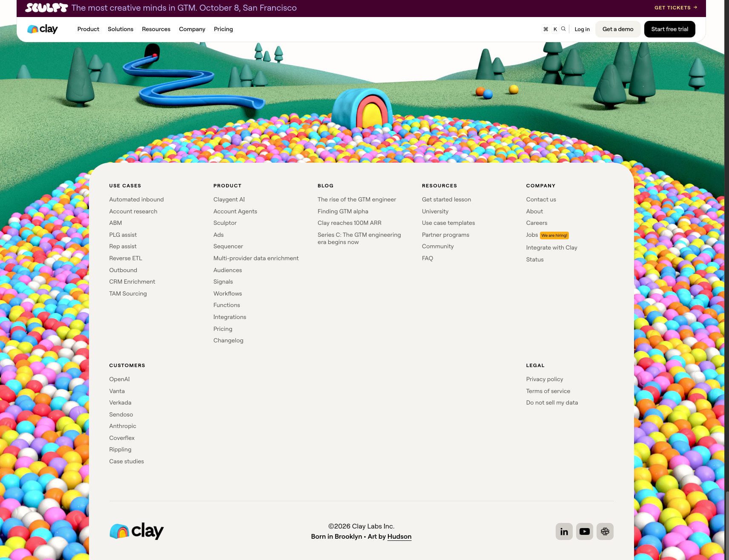This screenshot has width=729, height=560.
Task: Open the Status link
Action: tap(535, 259)
